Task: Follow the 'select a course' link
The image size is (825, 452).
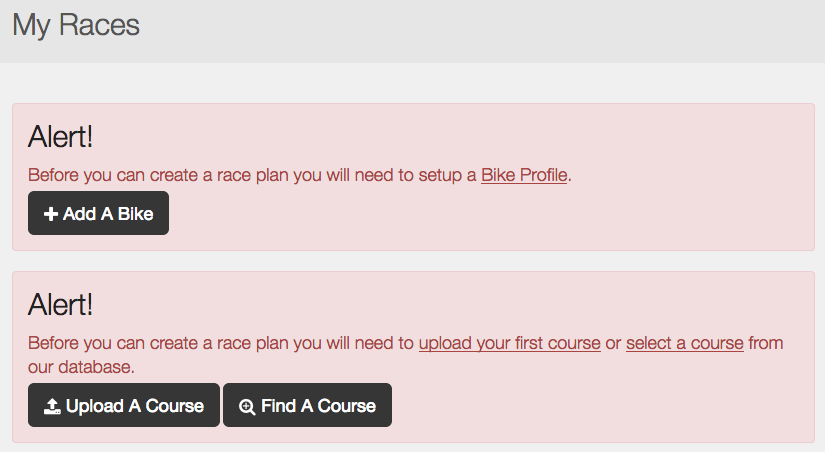Action: pos(685,343)
